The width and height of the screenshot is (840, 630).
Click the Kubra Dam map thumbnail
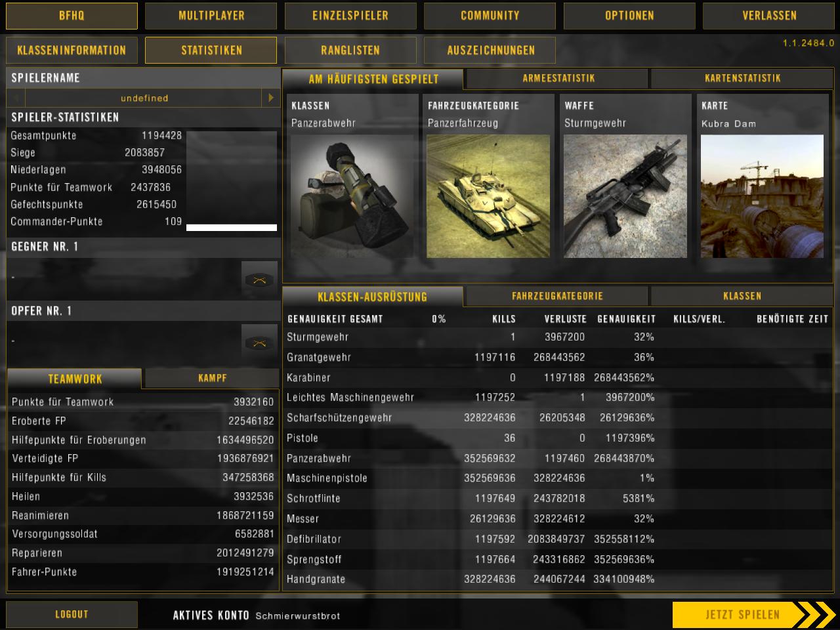761,196
